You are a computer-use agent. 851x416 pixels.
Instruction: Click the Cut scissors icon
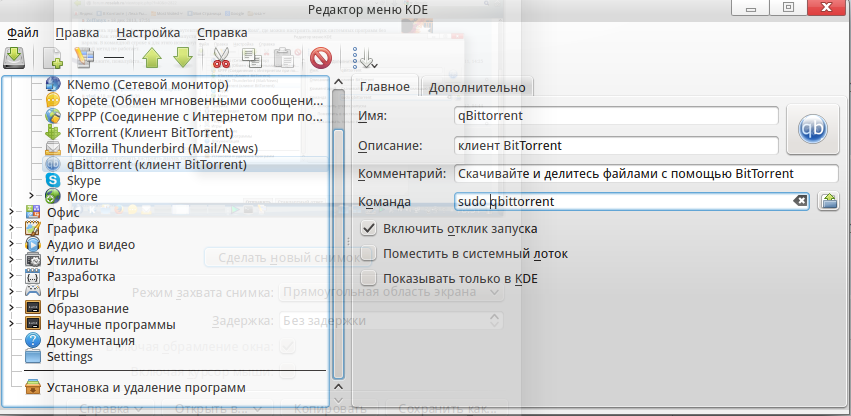[221, 57]
